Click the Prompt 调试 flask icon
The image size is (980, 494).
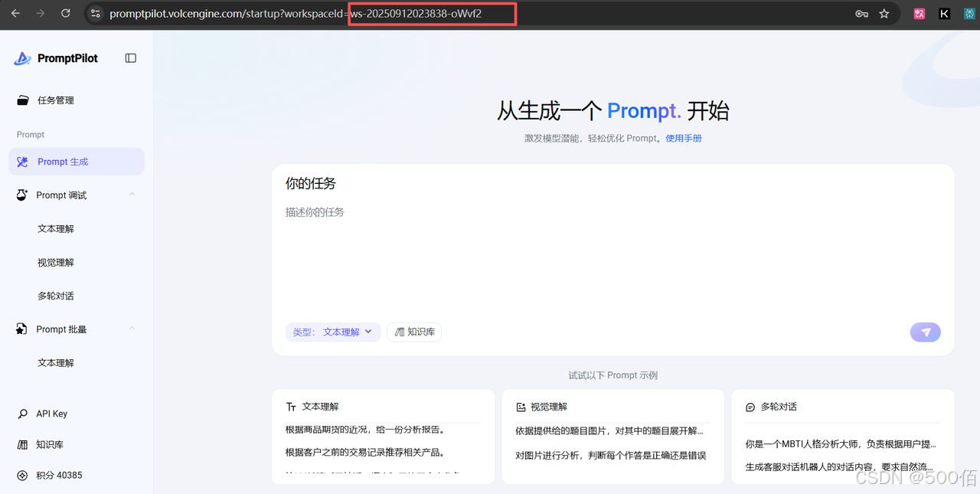pos(22,195)
